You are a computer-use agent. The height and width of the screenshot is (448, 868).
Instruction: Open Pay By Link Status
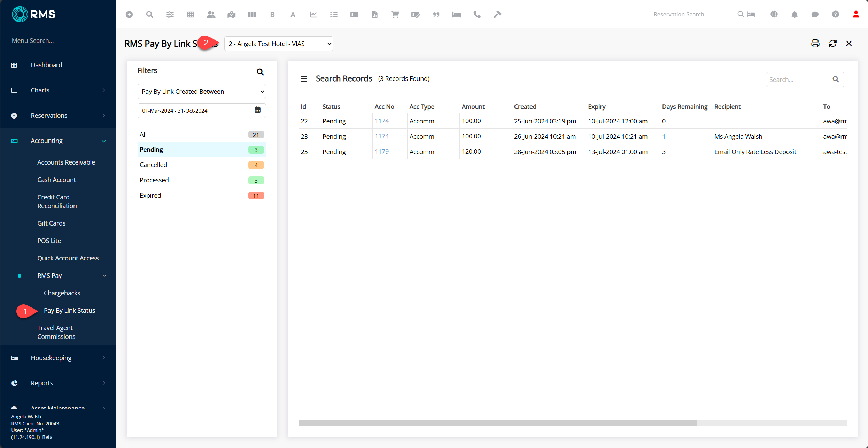click(x=69, y=310)
